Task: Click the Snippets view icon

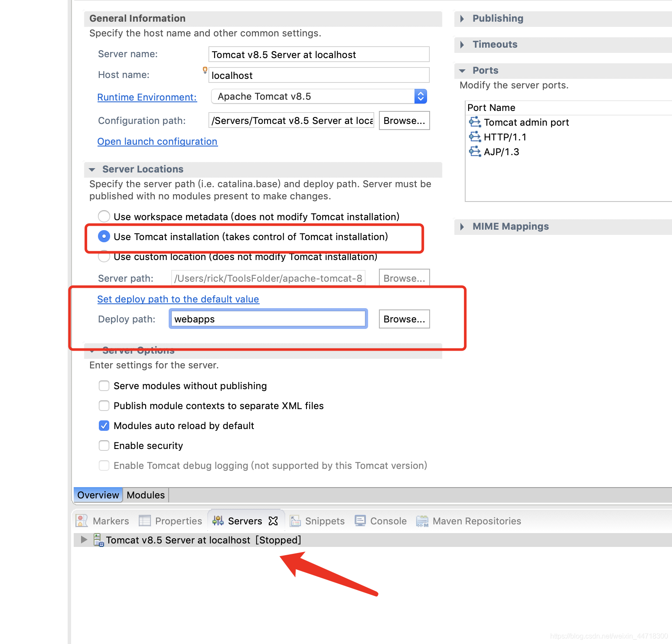Action: 295,520
